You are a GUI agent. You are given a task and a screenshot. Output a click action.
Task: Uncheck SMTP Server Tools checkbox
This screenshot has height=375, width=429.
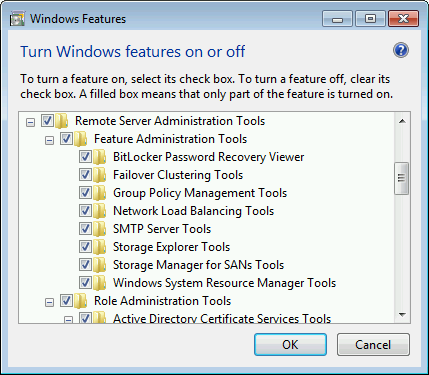[85, 229]
